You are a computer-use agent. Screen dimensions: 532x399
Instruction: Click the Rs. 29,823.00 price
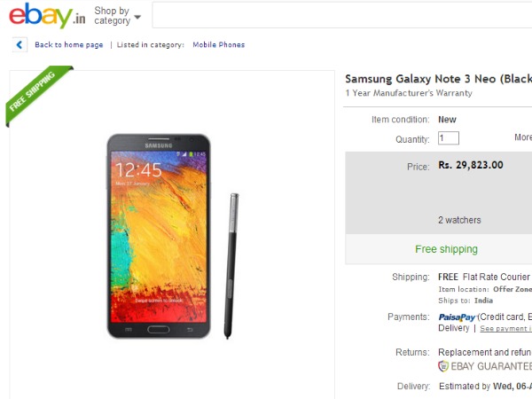click(471, 165)
